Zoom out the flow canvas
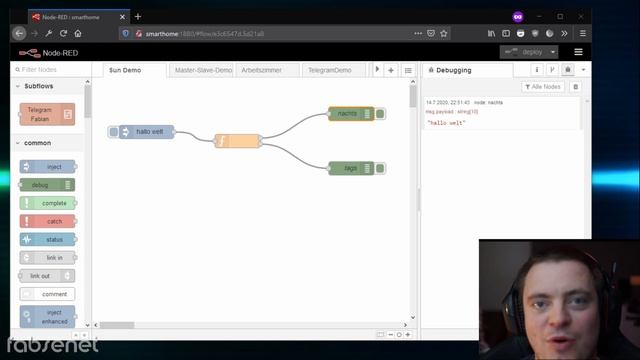 (x=391, y=335)
